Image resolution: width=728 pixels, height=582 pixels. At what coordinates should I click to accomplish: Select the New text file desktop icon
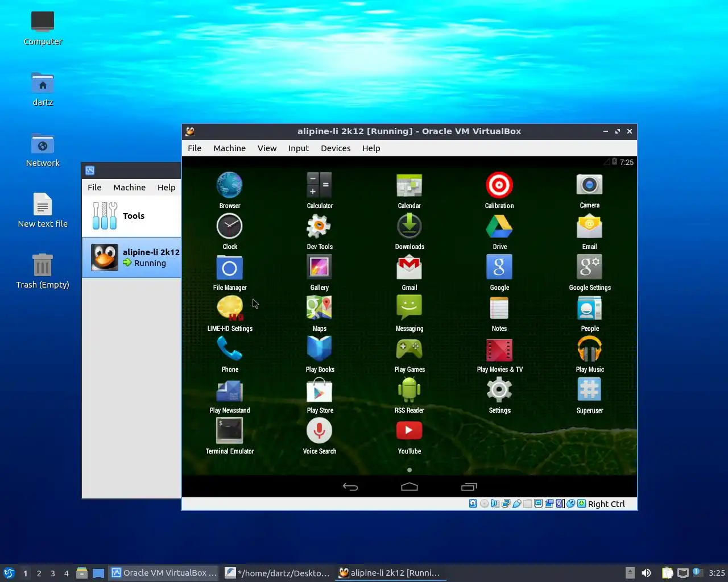coord(43,210)
